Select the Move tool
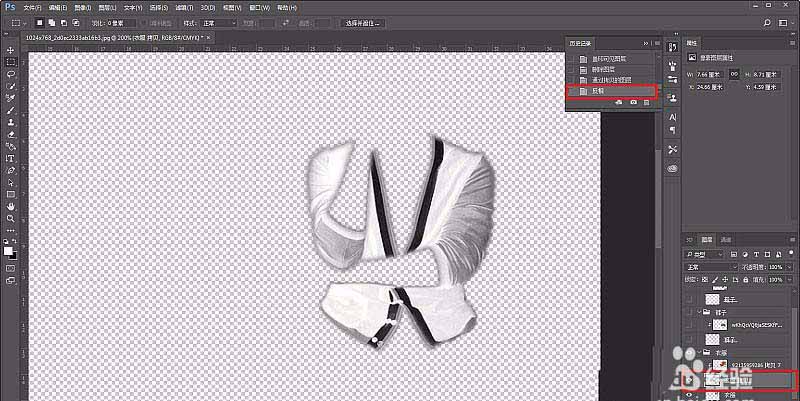 coord(10,50)
